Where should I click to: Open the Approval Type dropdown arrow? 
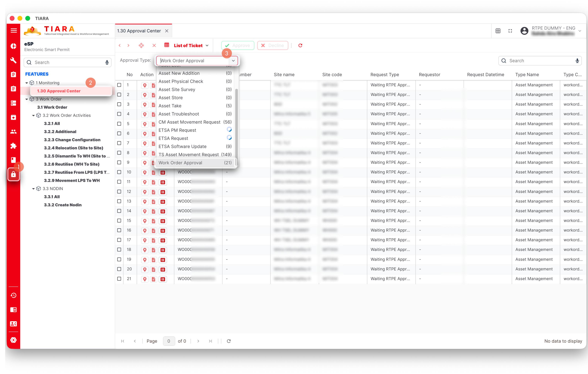click(x=233, y=61)
